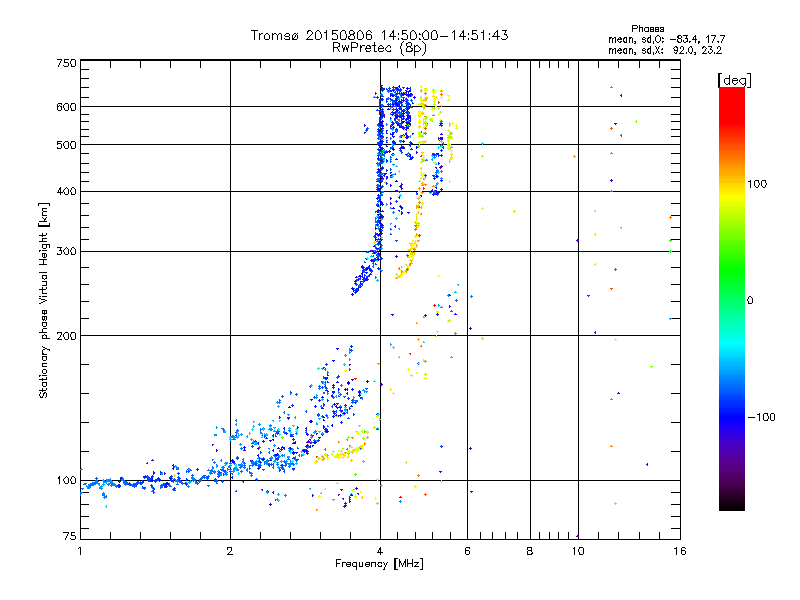Click the 'Phases' header text
The height and width of the screenshot is (600, 800).
[647, 29]
